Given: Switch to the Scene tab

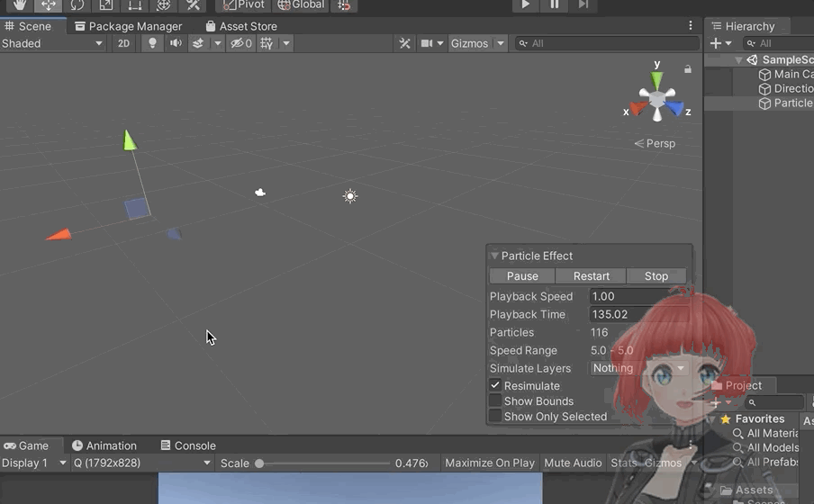Looking at the screenshot, I should (29, 26).
